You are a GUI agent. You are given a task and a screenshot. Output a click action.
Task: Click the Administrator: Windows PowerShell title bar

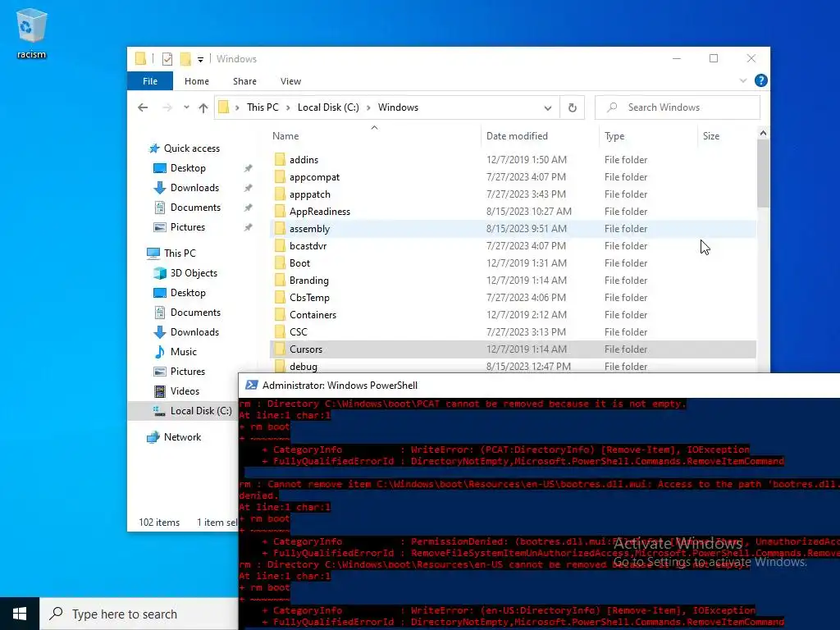pos(539,386)
